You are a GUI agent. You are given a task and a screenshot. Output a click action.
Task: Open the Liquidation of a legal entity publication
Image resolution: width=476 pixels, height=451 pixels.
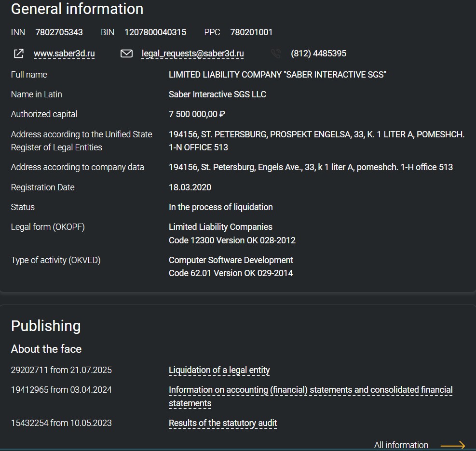pyautogui.click(x=219, y=370)
